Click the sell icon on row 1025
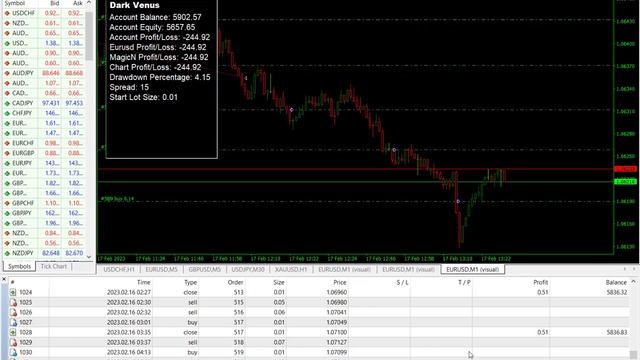 coord(13,302)
